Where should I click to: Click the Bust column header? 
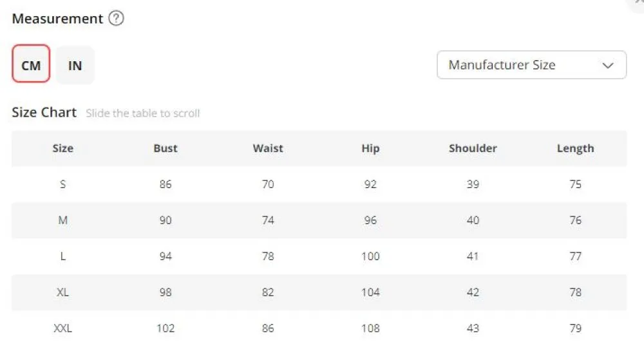166,148
